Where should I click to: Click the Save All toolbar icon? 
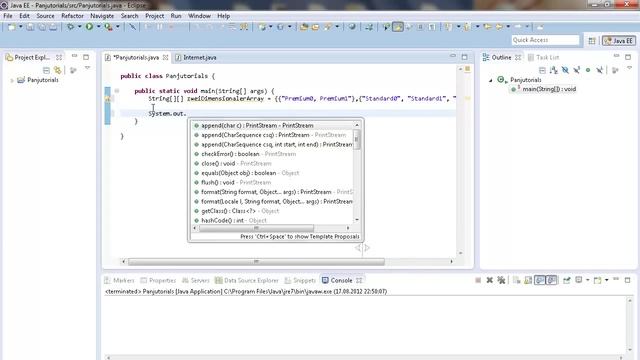click(42, 27)
